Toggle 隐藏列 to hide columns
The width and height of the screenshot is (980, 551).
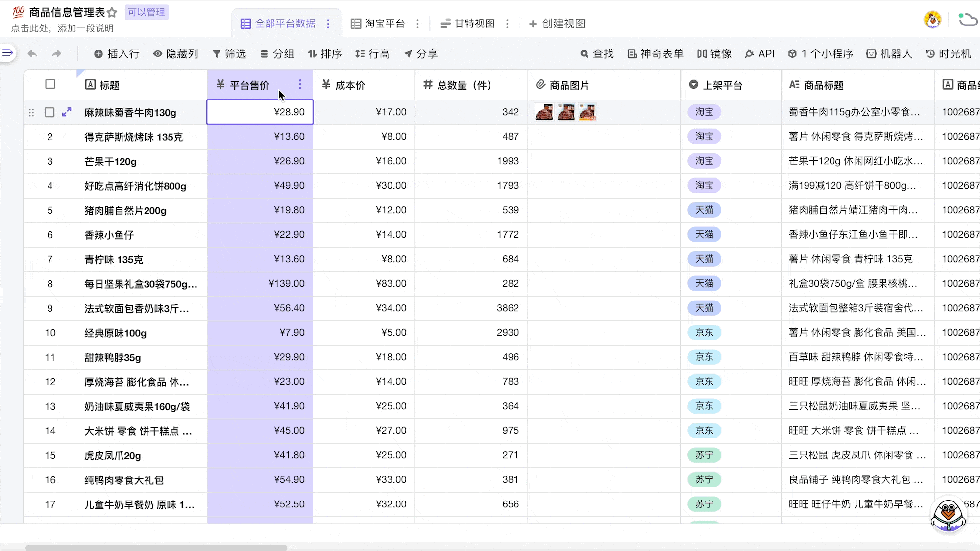(x=175, y=54)
